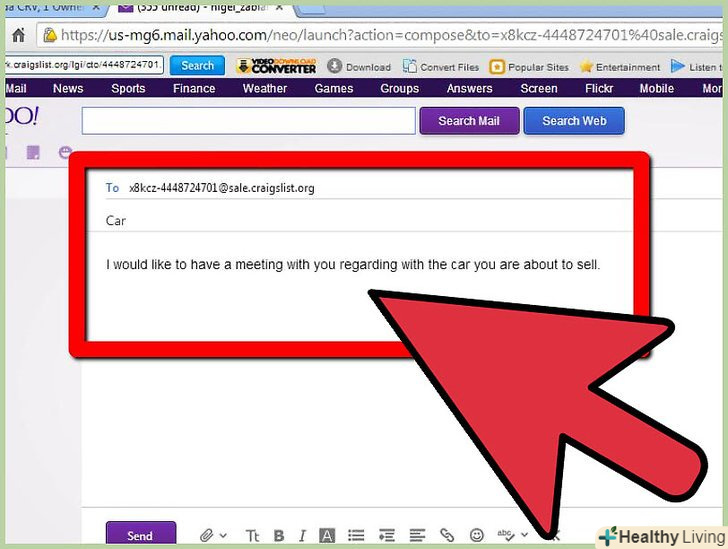This screenshot has width=728, height=549.
Task: Open the font size Tt icon
Action: tap(252, 536)
